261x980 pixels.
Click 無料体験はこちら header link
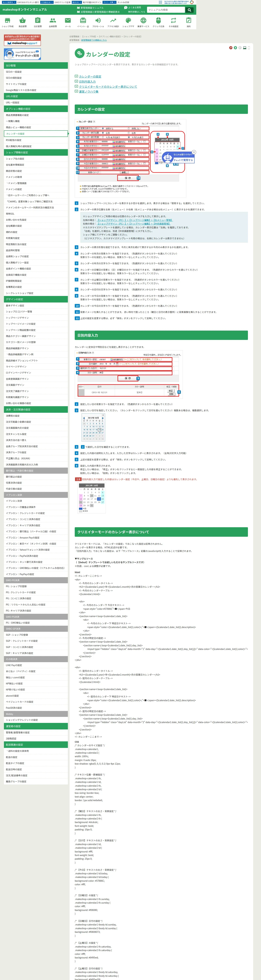136,12
